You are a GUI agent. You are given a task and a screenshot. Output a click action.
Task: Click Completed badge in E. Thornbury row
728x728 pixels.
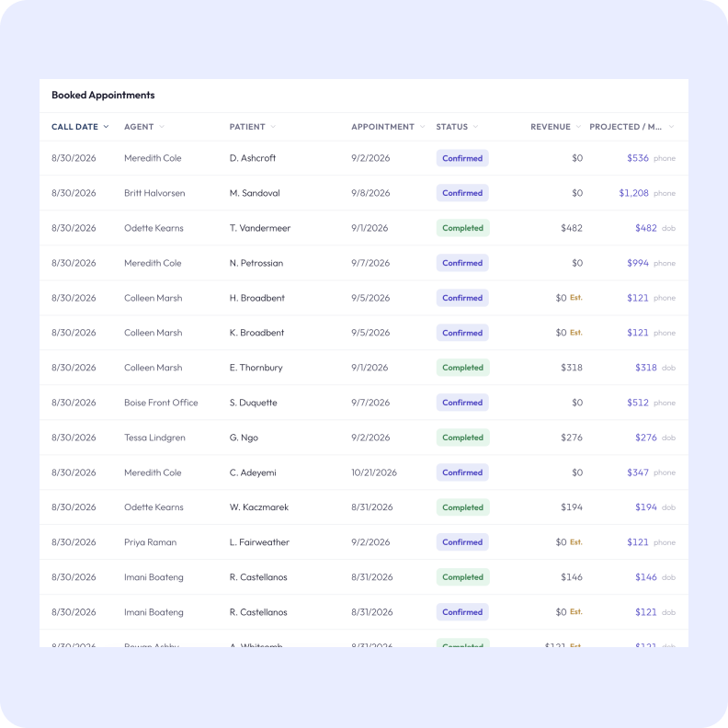click(x=463, y=368)
